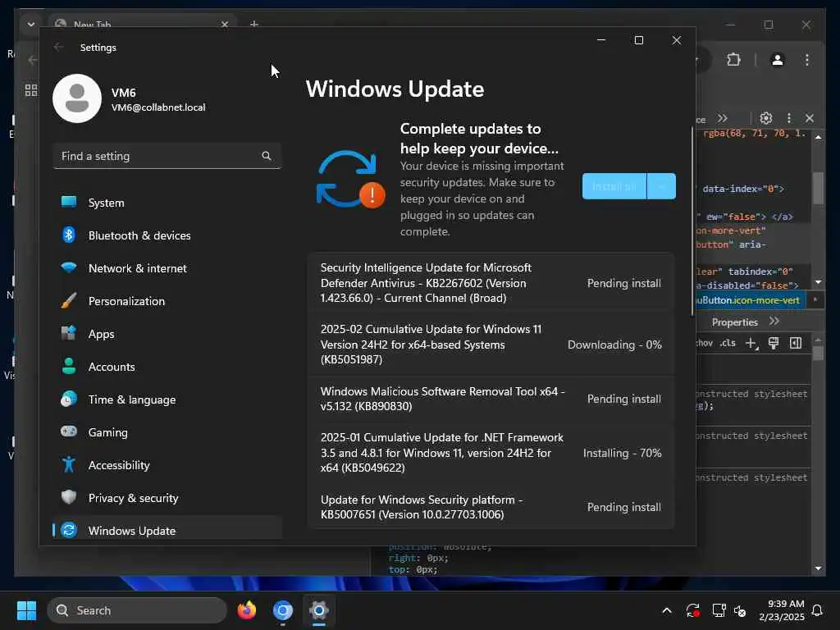Open Accessibility settings
The image size is (840, 630).
tap(167, 465)
